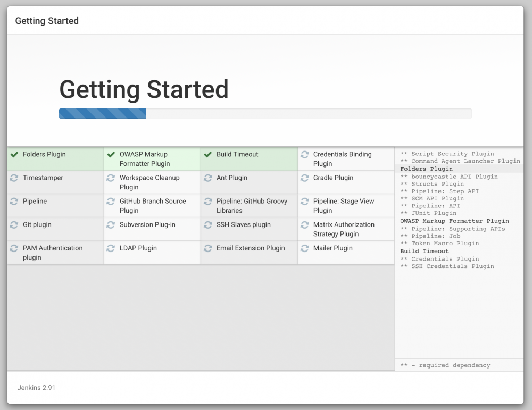Click the Jenkins 2.91 version label
Viewport: 532px width, 410px height.
35,388
